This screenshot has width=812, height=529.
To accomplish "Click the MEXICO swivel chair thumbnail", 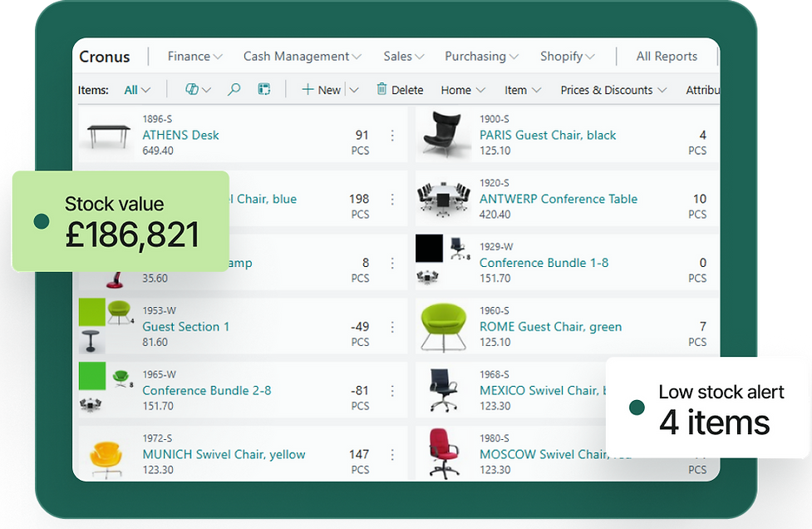I will (x=443, y=389).
